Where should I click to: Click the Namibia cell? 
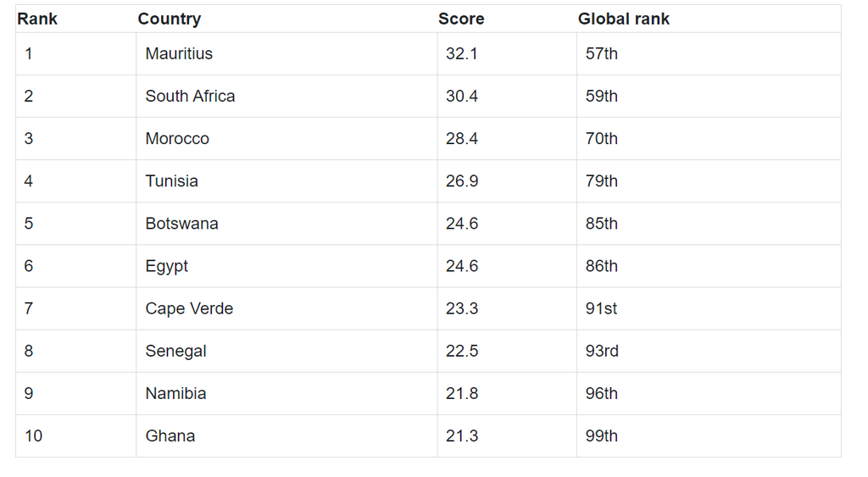pos(287,393)
